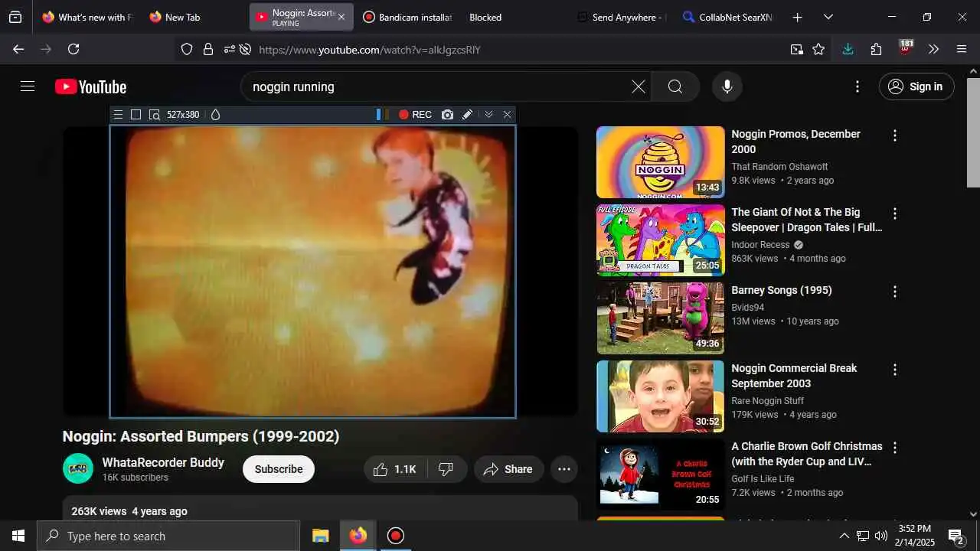Enable the drawing pencil tool in Bandicam
The image size is (980, 551).
pos(467,115)
